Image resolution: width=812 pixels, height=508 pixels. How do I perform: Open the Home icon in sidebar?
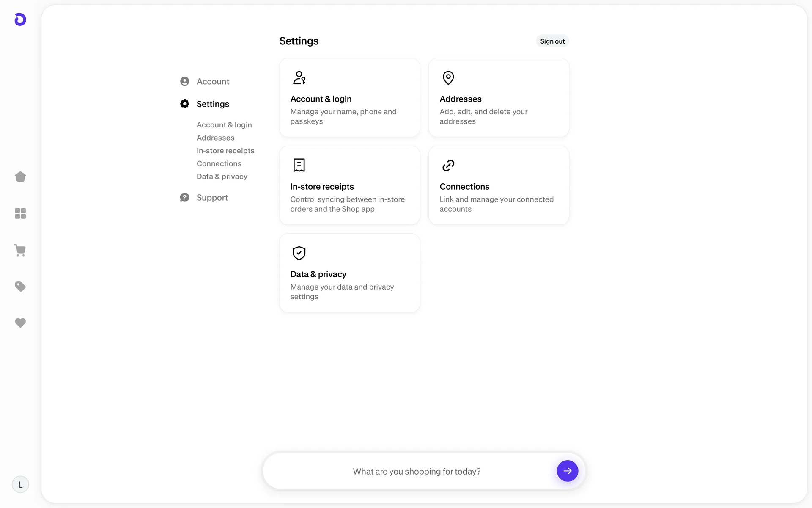[x=20, y=177]
